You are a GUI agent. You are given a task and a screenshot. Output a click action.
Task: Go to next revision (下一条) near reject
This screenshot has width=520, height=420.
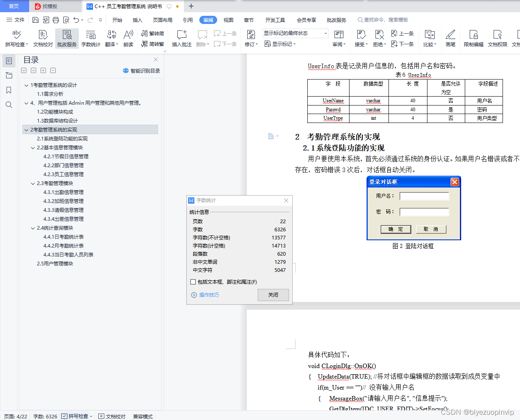402,44
